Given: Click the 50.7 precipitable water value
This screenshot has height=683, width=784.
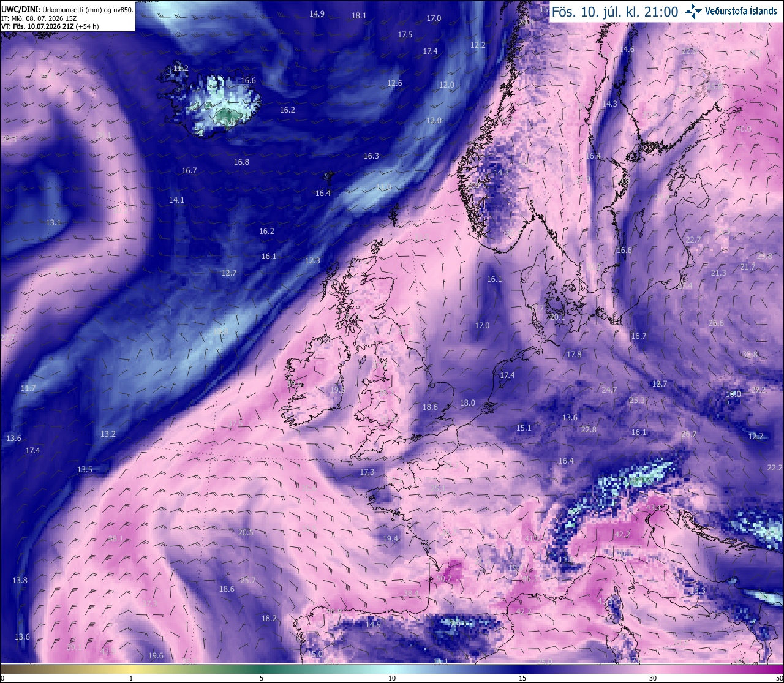Looking at the screenshot, I should pos(444,578).
